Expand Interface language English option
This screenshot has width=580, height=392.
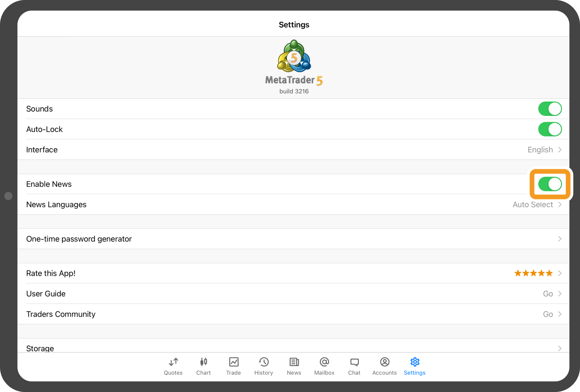coord(544,150)
